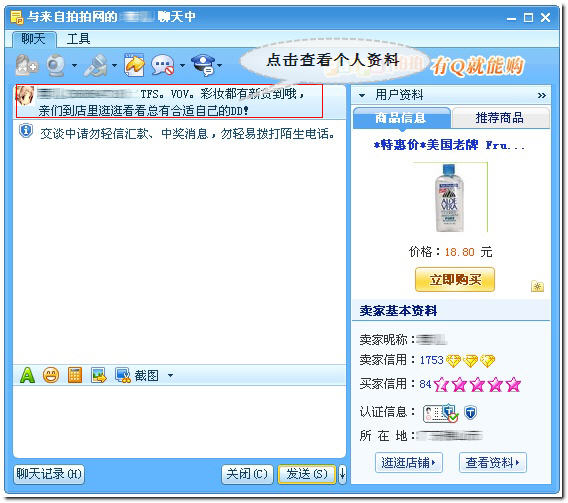Click the double chevron on 用户资料 header
This screenshot has width=568, height=503.
[x=542, y=96]
